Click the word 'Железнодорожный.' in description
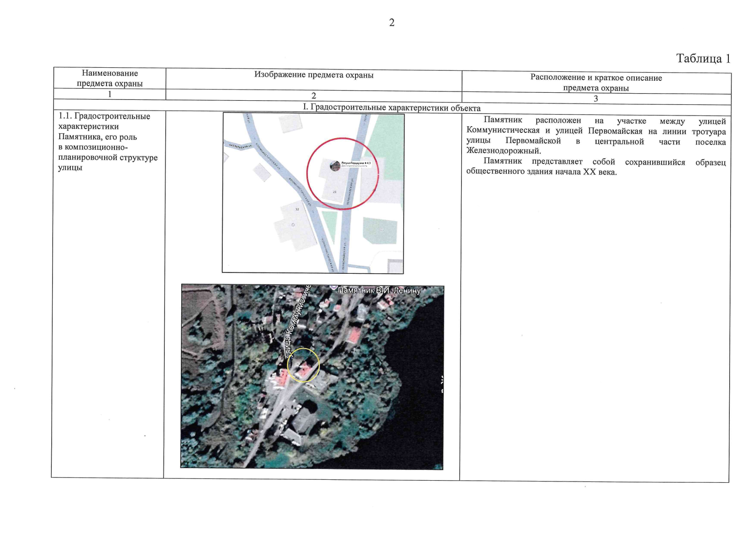The width and height of the screenshot is (756, 535). pos(504,151)
